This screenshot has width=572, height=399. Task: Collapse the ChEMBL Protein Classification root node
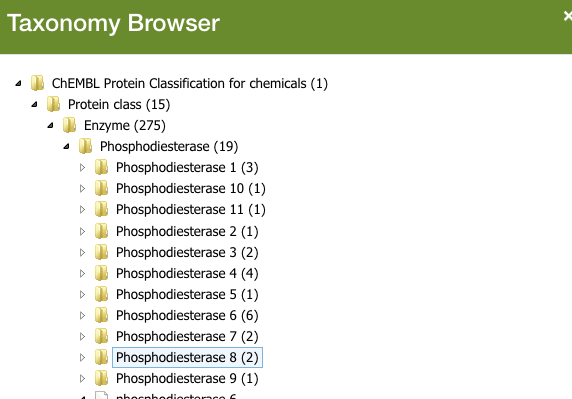point(18,84)
